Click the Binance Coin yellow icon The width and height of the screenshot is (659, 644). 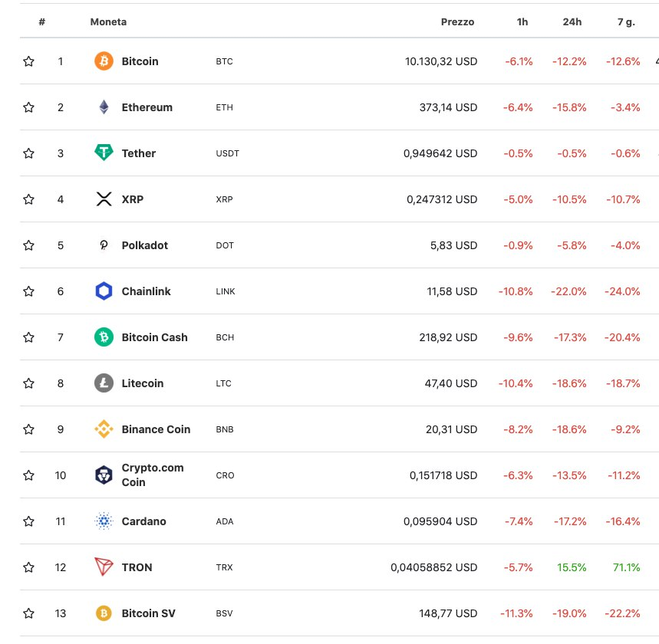[x=104, y=429]
